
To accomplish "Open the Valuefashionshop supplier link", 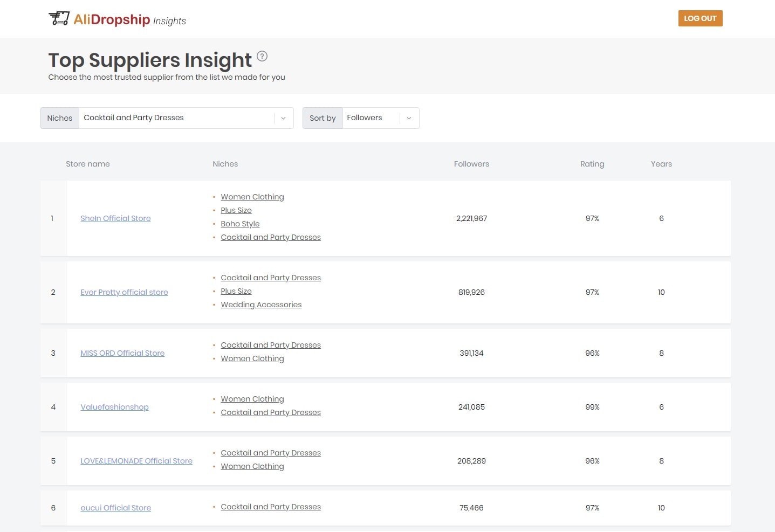I will [x=114, y=407].
